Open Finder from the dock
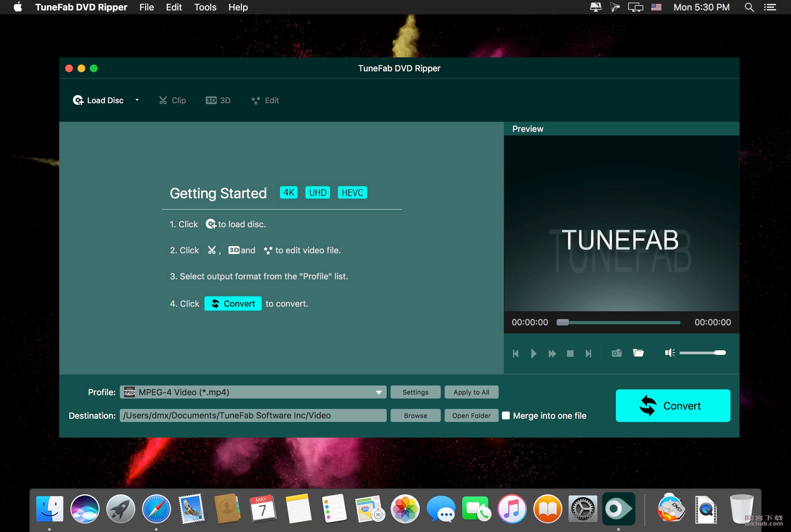This screenshot has width=791, height=532. coord(49,509)
